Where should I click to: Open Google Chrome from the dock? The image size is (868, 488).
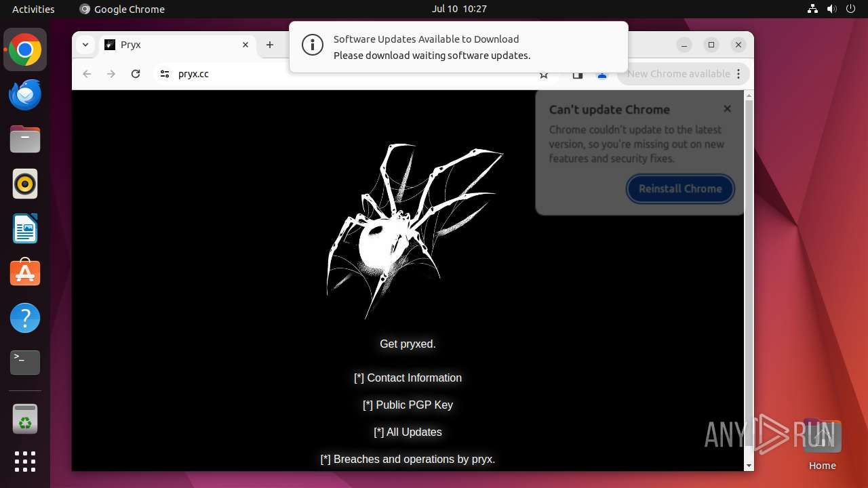25,50
